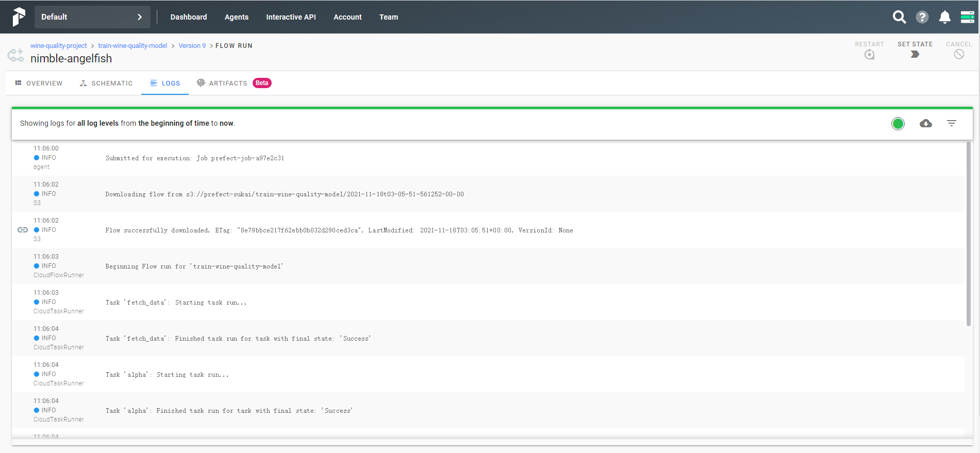Click the CANCEL label
Viewport: 980px width, 453px height.
959,44
